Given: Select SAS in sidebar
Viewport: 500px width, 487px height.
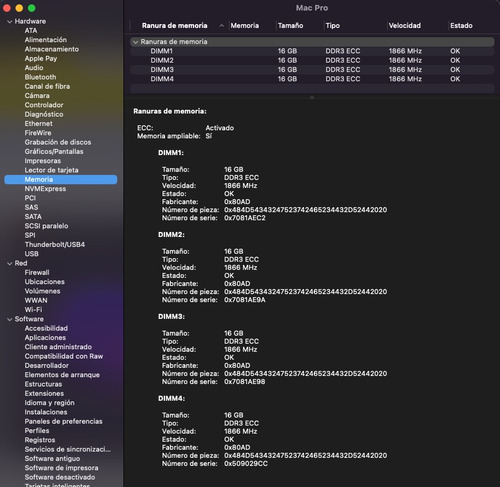Looking at the screenshot, I should 31,208.
